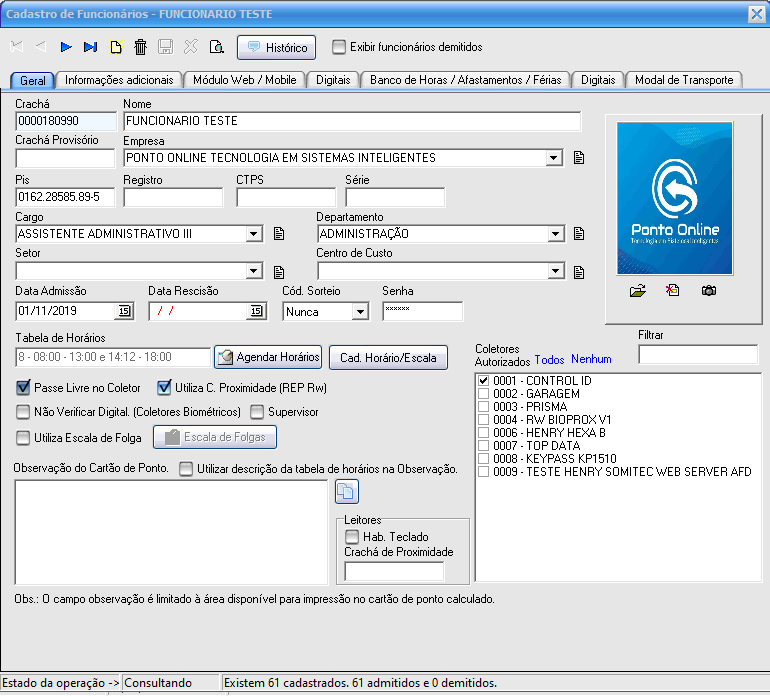The image size is (770, 696).
Task: Click the Filtrar input field
Action: [x=697, y=354]
